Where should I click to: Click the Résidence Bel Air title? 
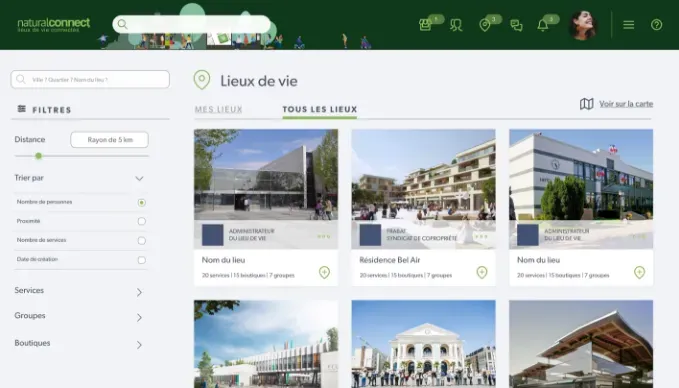[x=390, y=260]
